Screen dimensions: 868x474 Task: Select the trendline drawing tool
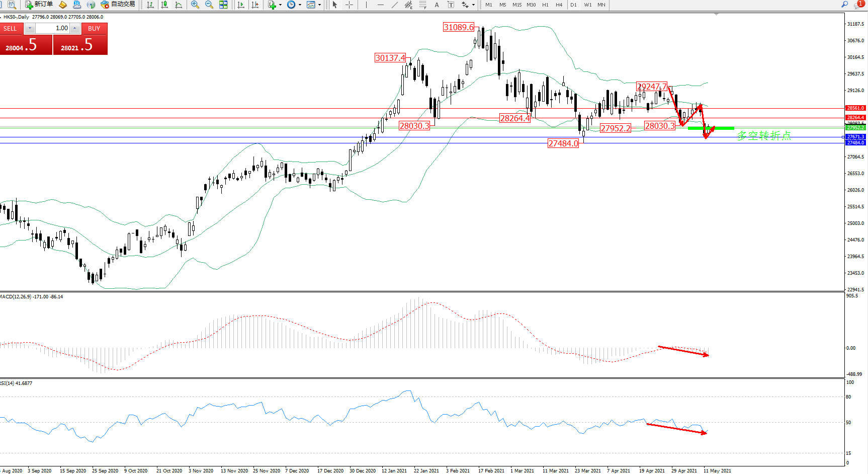pos(395,5)
